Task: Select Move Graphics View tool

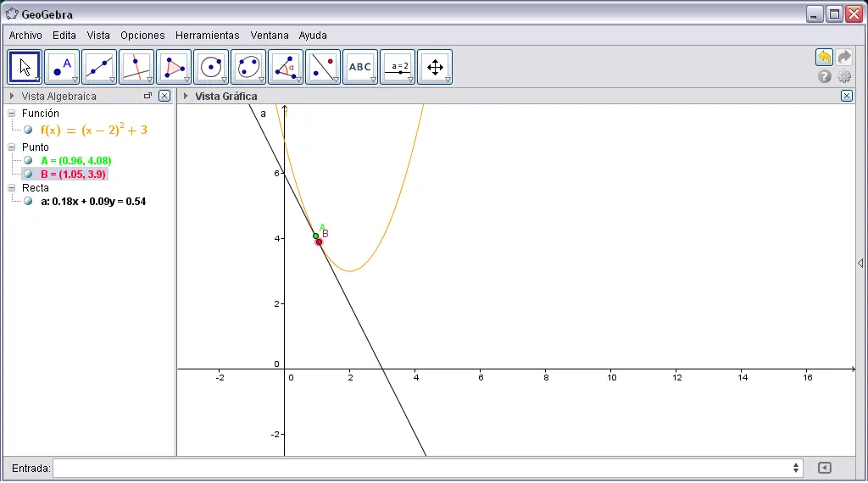Action: point(435,67)
